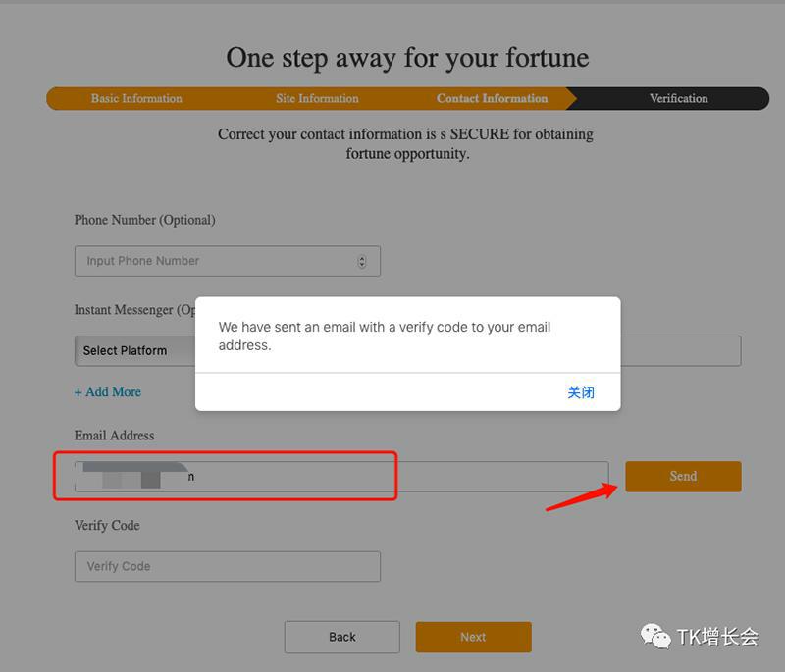Close the dialog using 关闭
Viewport: 785px width, 672px height.
pos(581,392)
